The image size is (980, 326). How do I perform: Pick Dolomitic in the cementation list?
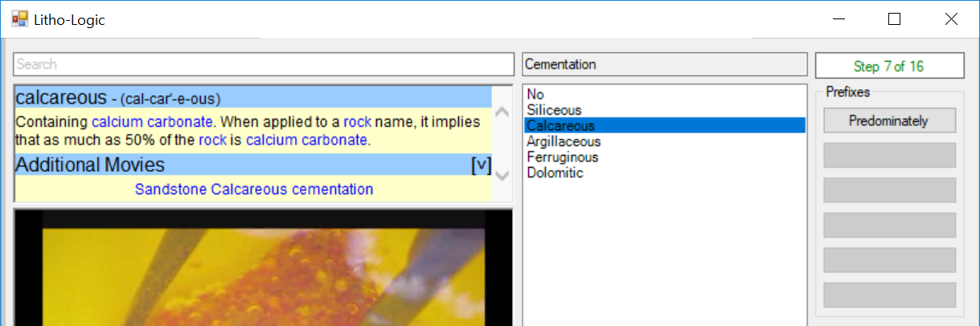point(555,173)
